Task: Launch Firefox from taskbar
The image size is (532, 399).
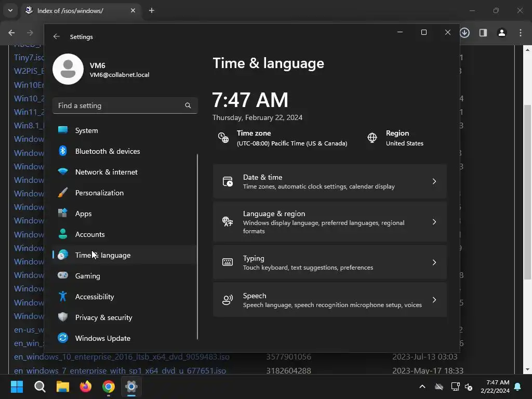Action: point(86,387)
